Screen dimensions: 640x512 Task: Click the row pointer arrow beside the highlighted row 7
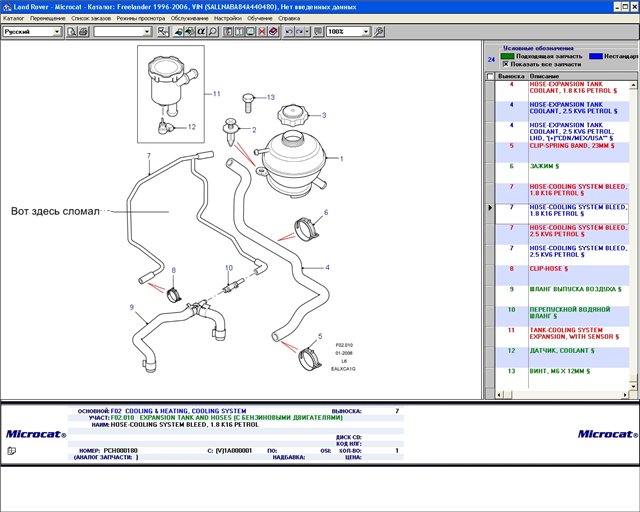point(490,208)
